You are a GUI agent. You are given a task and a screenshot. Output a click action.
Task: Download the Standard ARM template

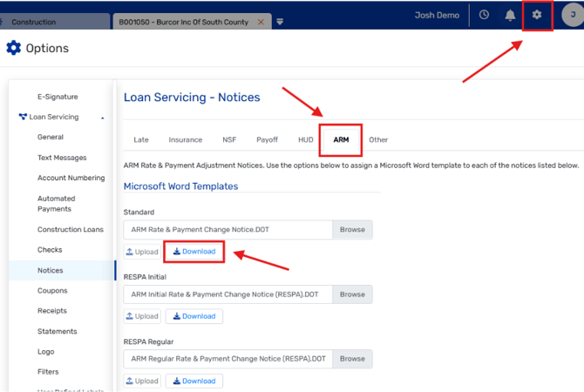coord(194,252)
